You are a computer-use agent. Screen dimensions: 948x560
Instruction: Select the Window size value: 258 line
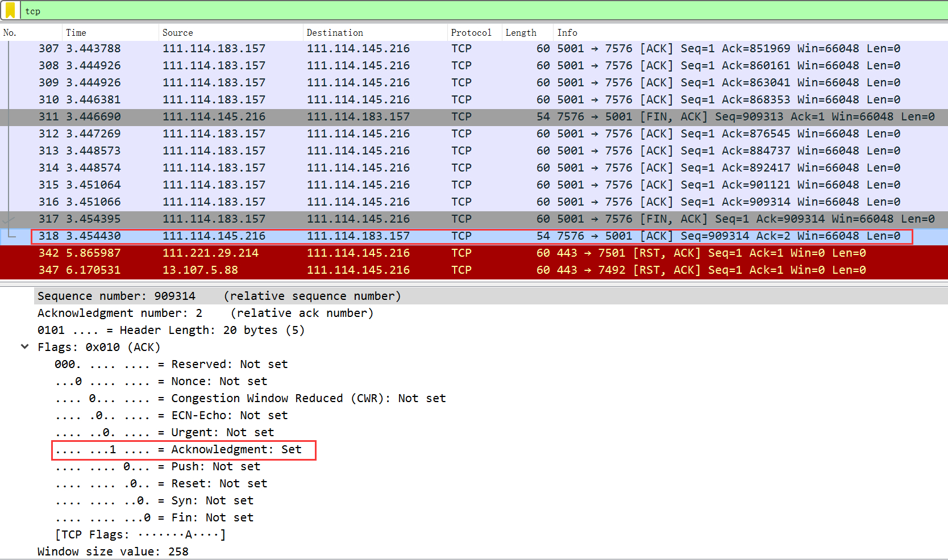click(113, 551)
